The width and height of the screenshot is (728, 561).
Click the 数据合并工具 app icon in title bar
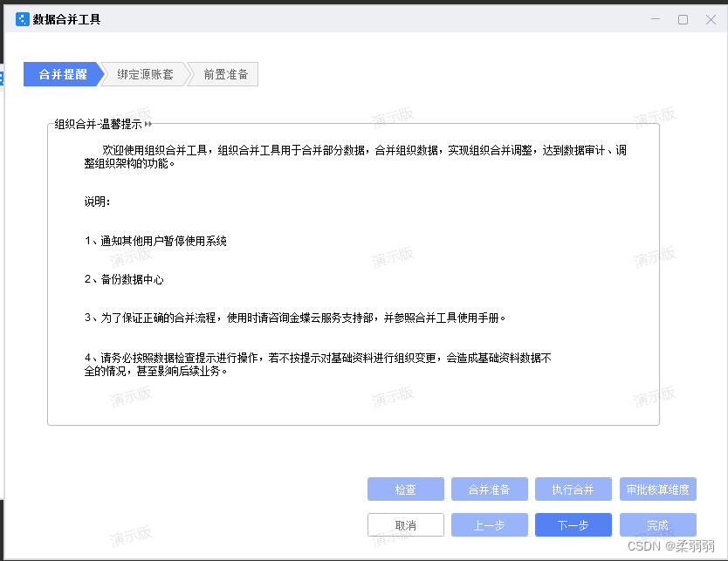(19, 18)
